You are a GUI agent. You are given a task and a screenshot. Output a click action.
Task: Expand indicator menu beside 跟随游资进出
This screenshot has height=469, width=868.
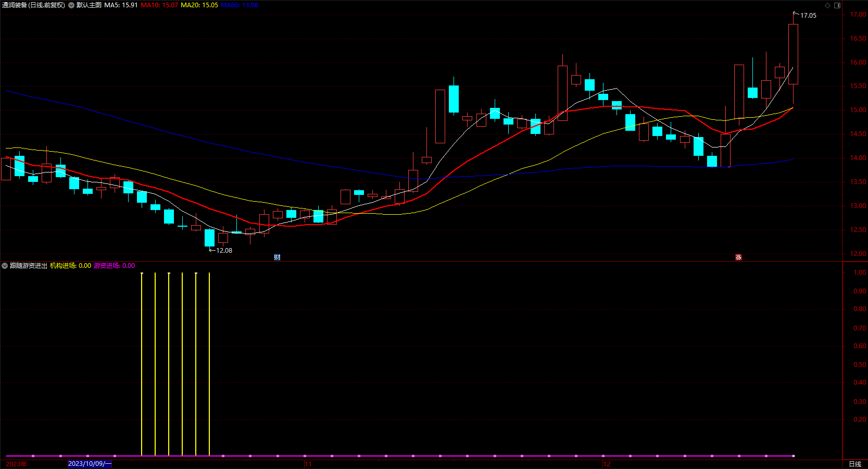click(5, 266)
